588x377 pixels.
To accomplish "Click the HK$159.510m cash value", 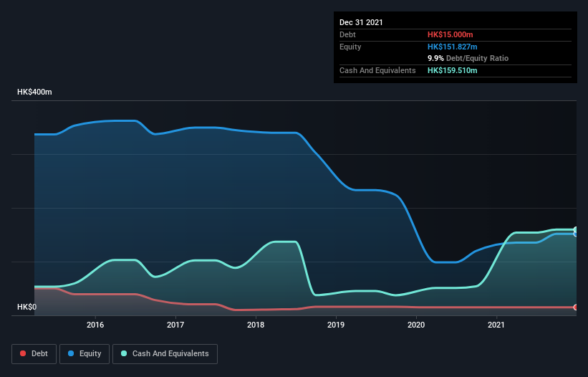I will pos(452,70).
